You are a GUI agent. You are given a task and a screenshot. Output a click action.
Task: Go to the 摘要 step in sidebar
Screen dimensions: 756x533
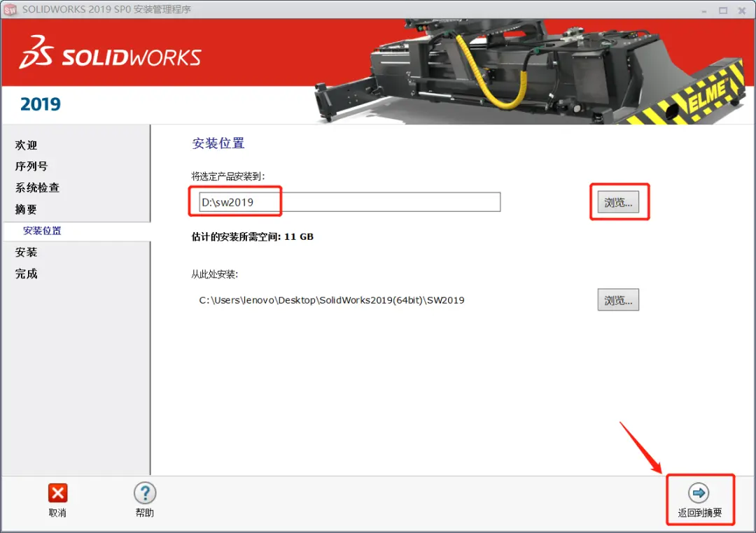(x=26, y=209)
